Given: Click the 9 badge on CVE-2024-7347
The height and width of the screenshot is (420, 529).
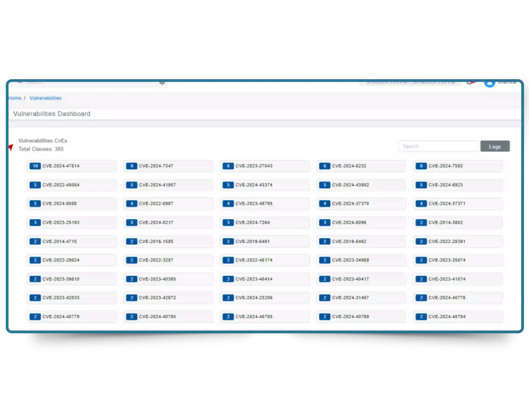Looking at the screenshot, I should click(131, 166).
